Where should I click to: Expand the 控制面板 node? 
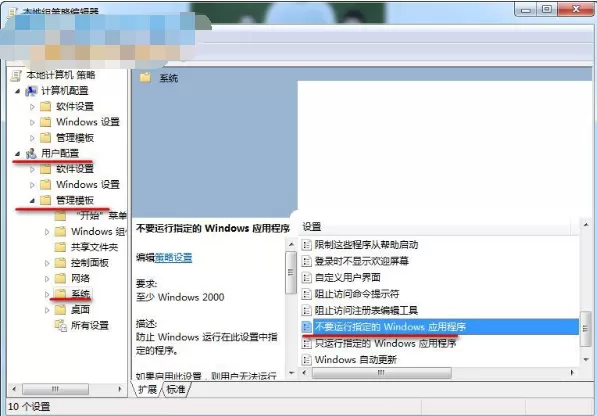pyautogui.click(x=47, y=263)
